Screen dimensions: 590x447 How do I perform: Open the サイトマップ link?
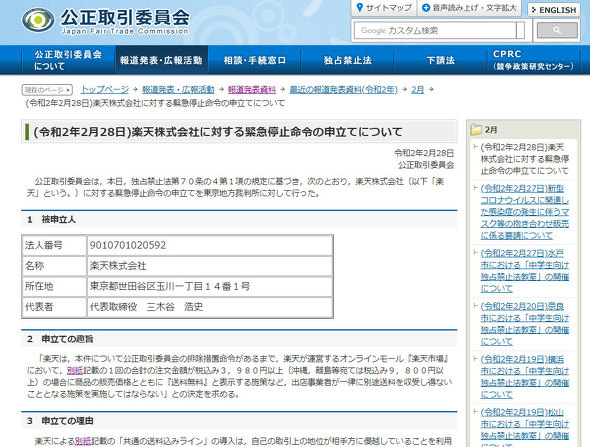click(384, 8)
